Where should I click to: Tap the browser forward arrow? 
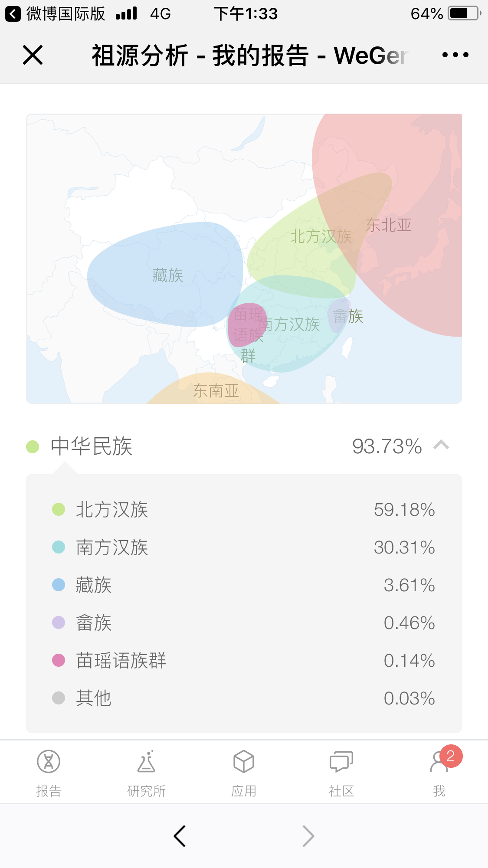point(308,836)
